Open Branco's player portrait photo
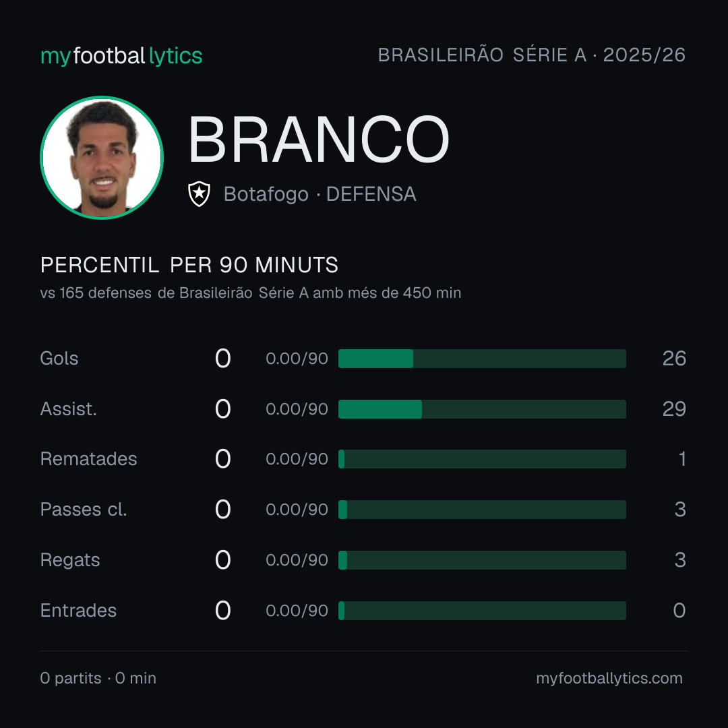 click(102, 157)
